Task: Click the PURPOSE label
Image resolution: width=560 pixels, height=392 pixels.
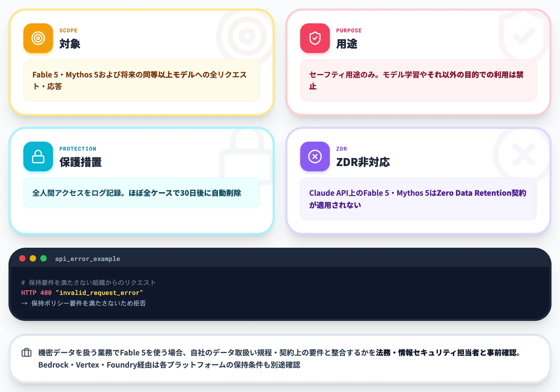Action: (349, 31)
